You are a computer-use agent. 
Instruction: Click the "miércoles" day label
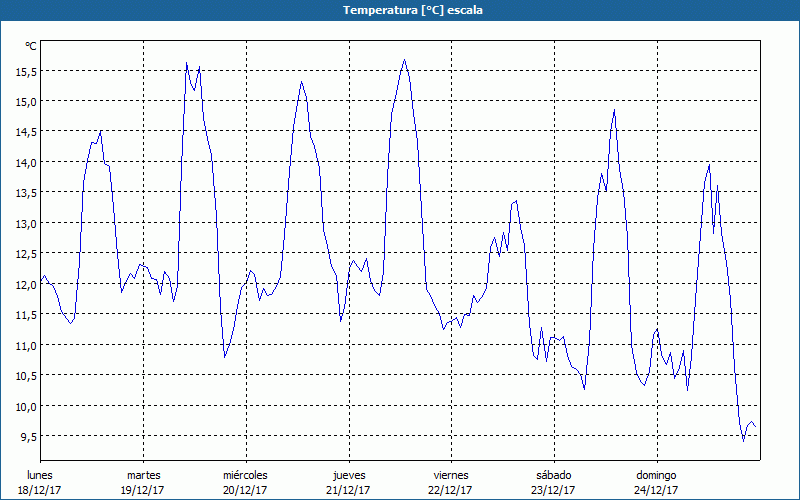pyautogui.click(x=245, y=474)
